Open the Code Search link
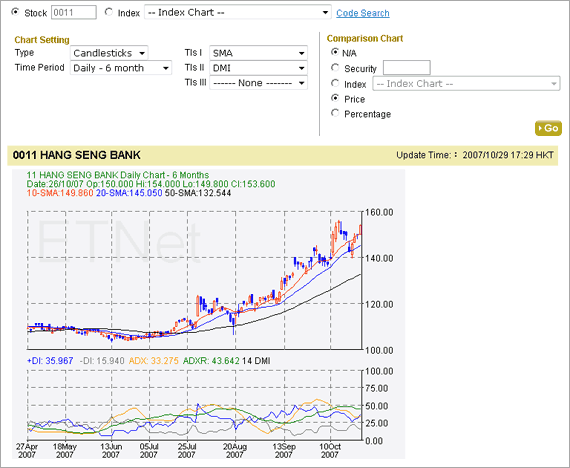The width and height of the screenshot is (570, 468). pyautogui.click(x=362, y=13)
